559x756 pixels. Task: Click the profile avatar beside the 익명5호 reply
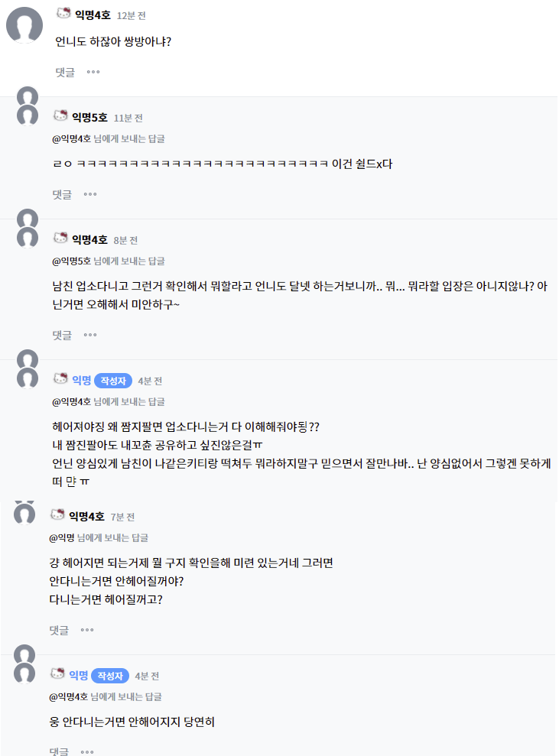(x=28, y=114)
